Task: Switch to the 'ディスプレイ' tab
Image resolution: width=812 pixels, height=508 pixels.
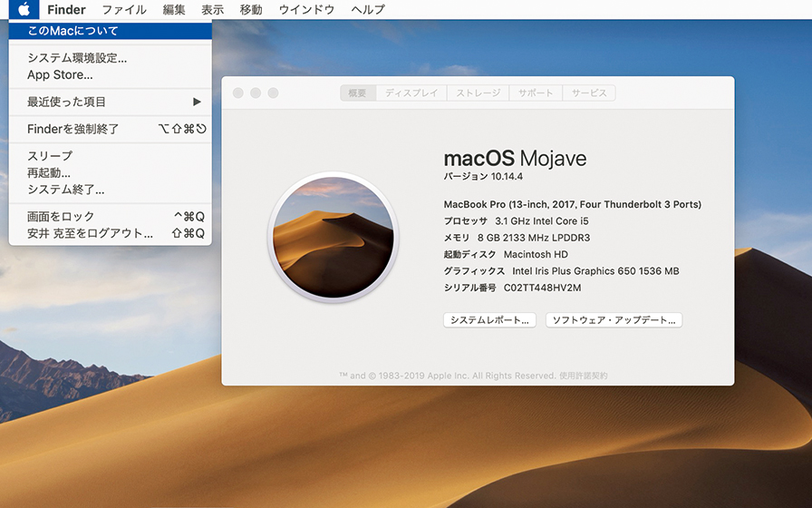Action: click(411, 93)
